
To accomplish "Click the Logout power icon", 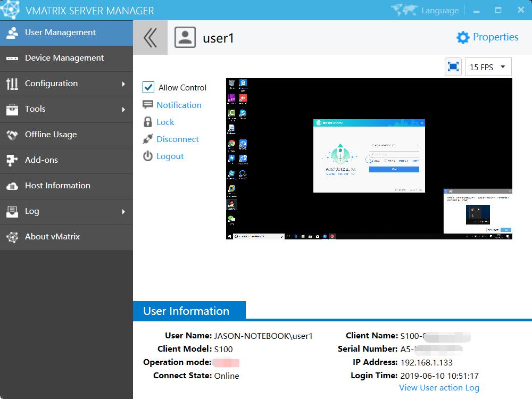I will 147,156.
